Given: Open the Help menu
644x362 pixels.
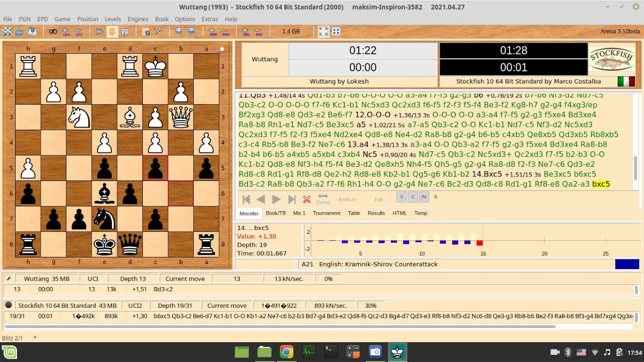Looking at the screenshot, I should click(231, 19).
